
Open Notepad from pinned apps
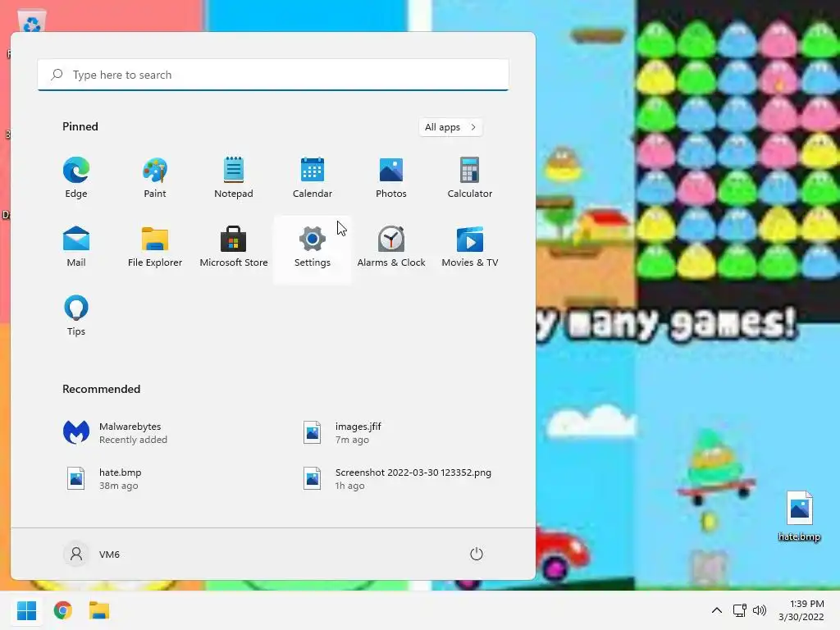click(x=234, y=178)
